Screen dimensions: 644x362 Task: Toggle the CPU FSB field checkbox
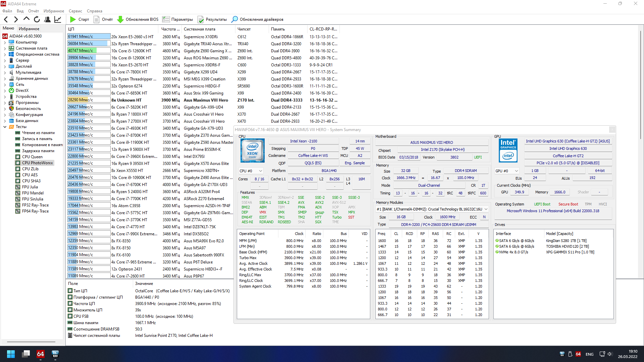click(70, 316)
